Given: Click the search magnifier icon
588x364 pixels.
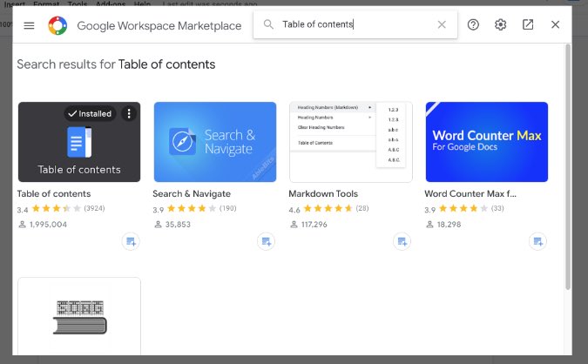Looking at the screenshot, I should point(268,24).
